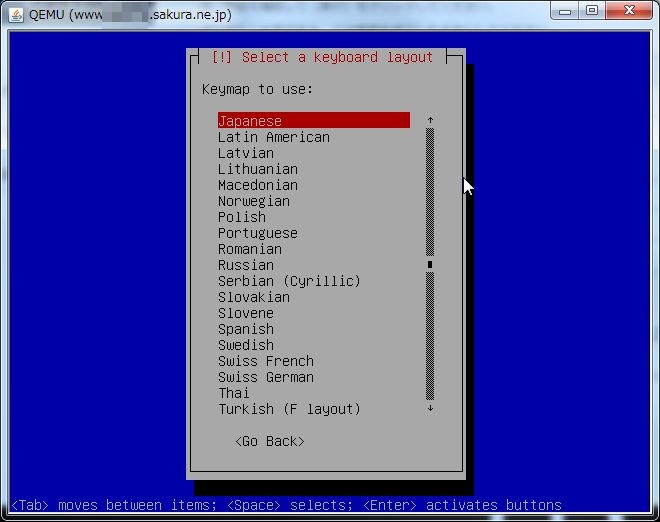This screenshot has height=522, width=660.
Task: Select Turkish (F layout) entry
Action: [289, 409]
